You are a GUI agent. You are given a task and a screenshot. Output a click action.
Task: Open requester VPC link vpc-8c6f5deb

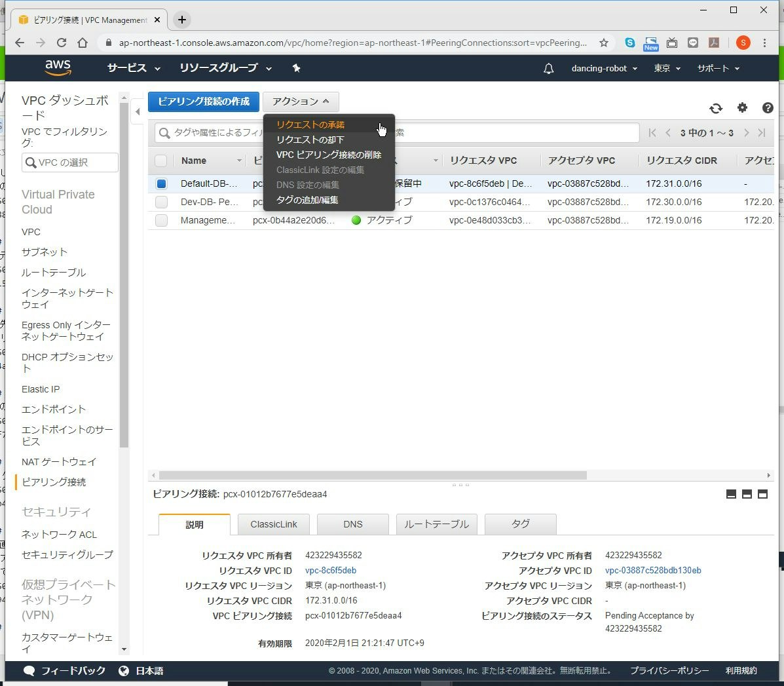[x=331, y=571]
